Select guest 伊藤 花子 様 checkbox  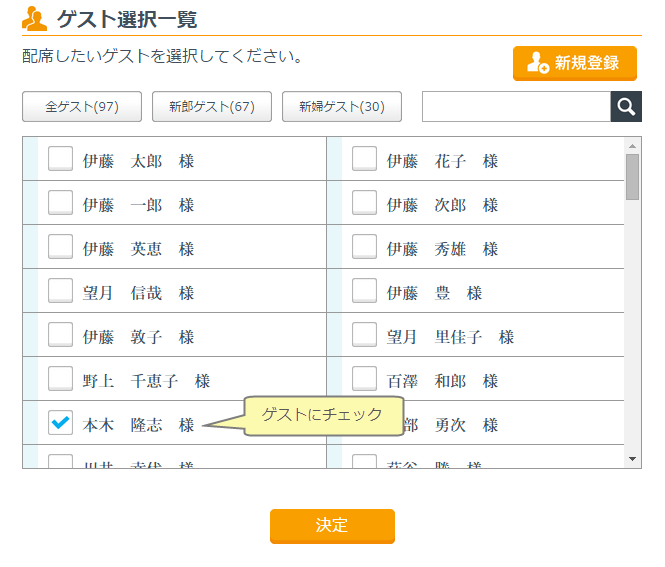tap(364, 159)
